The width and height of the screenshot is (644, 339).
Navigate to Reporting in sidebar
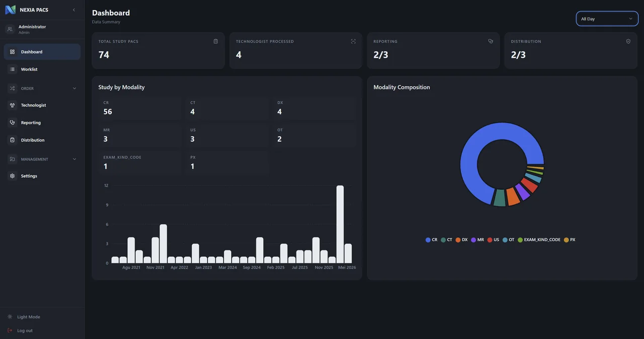pyautogui.click(x=42, y=122)
